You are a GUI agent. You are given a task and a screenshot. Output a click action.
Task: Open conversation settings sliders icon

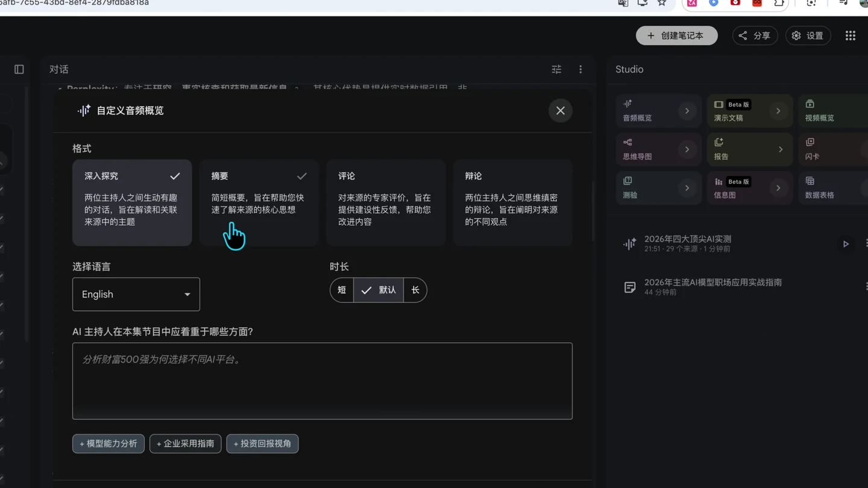556,69
